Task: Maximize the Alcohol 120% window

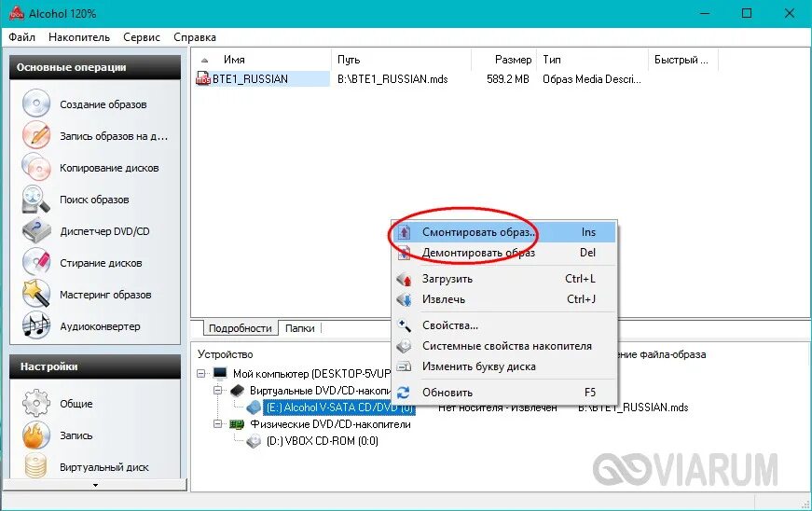Action: point(747,13)
